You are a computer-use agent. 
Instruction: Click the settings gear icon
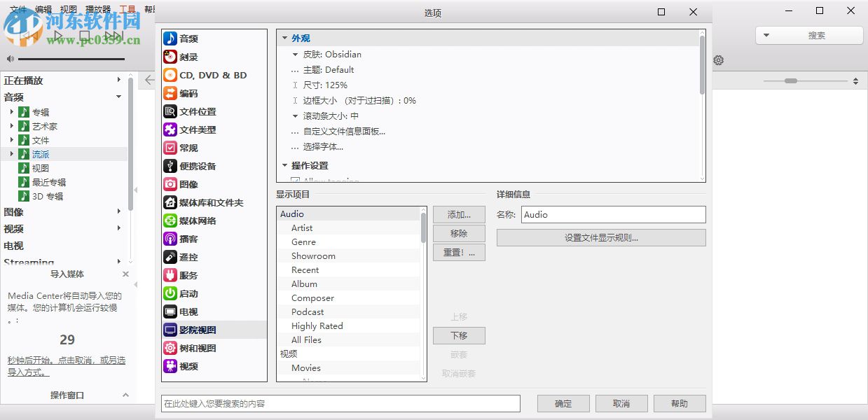tap(719, 60)
